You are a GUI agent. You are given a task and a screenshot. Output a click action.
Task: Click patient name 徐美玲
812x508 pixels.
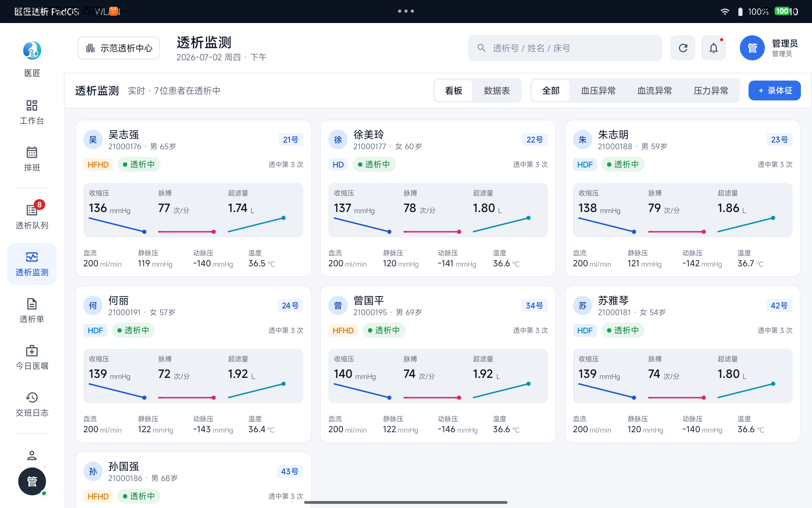click(x=369, y=135)
